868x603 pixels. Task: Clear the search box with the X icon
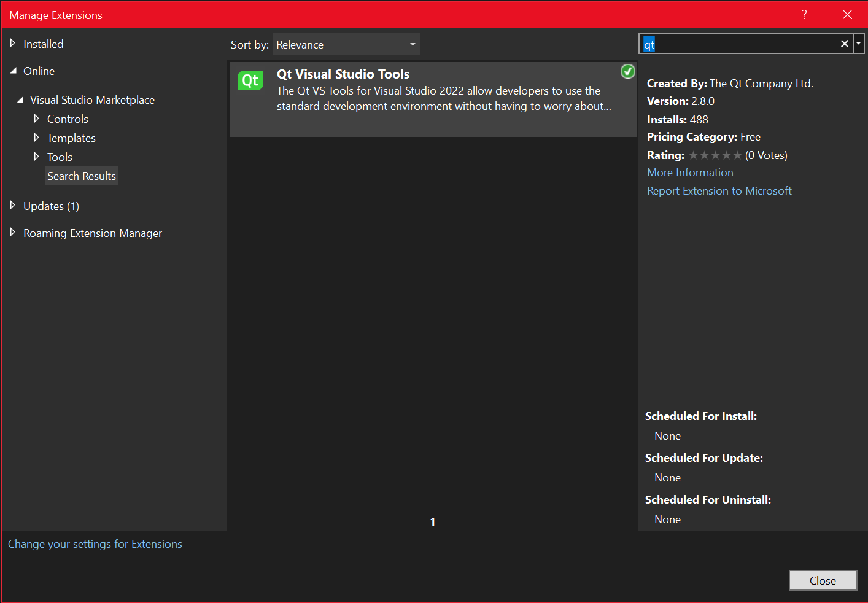point(845,44)
